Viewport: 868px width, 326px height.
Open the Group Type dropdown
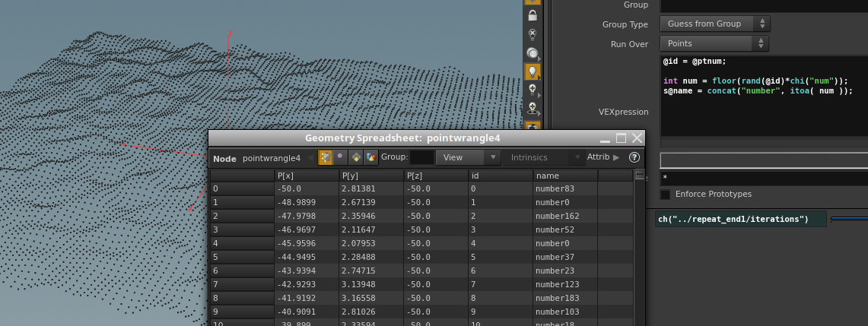click(x=714, y=24)
